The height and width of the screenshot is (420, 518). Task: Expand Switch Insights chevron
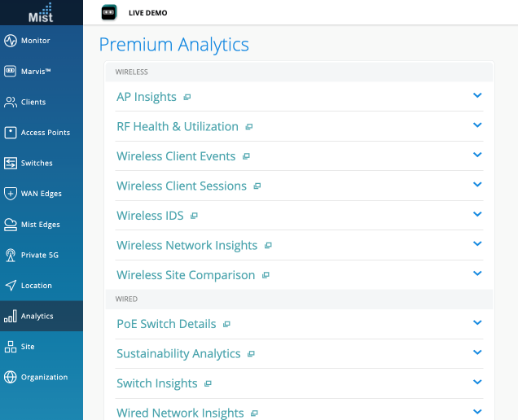(477, 382)
